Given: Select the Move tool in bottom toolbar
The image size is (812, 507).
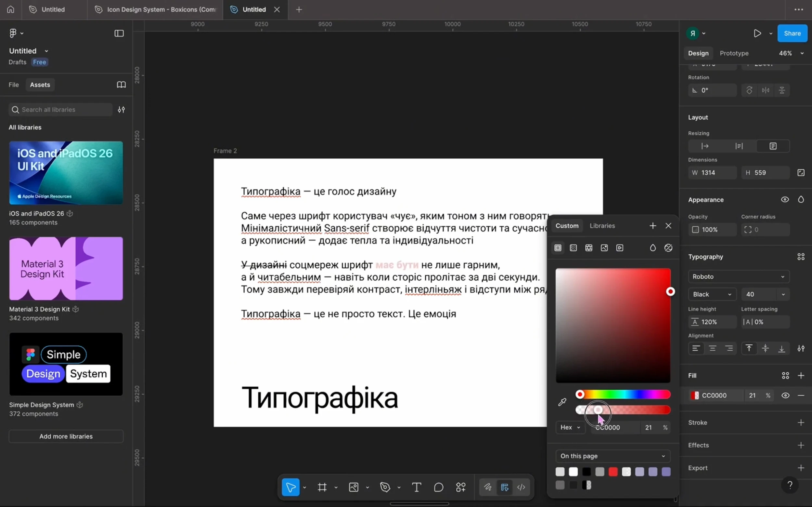Looking at the screenshot, I should (x=290, y=487).
